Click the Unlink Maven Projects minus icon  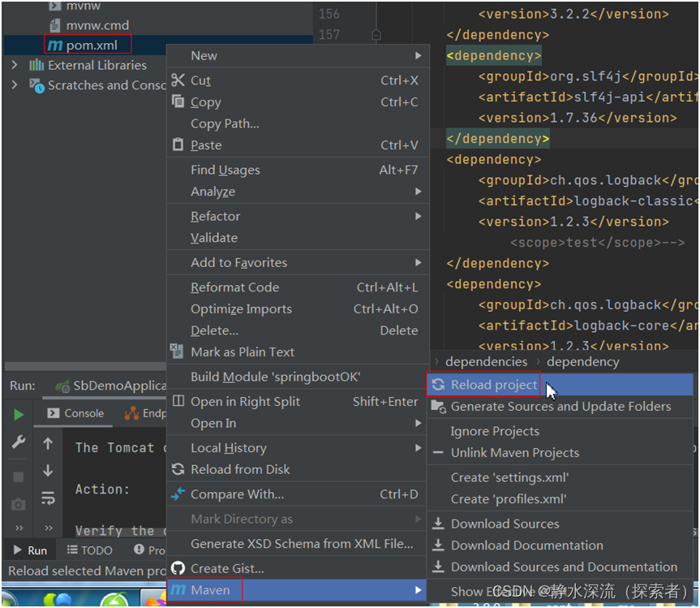438,452
